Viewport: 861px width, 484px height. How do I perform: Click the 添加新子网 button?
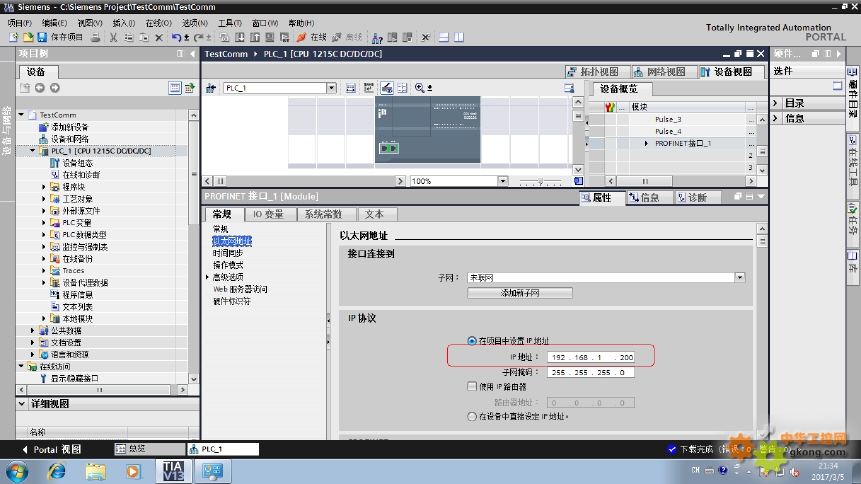click(519, 293)
